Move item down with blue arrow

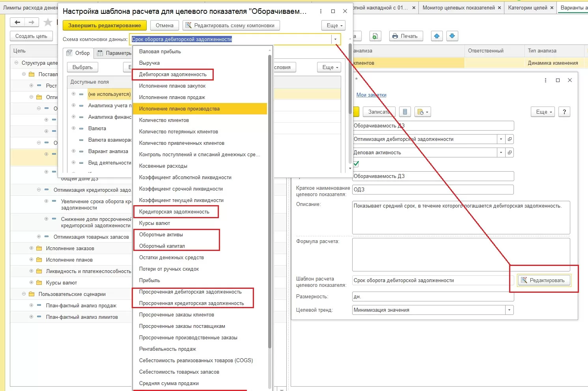[x=452, y=36]
